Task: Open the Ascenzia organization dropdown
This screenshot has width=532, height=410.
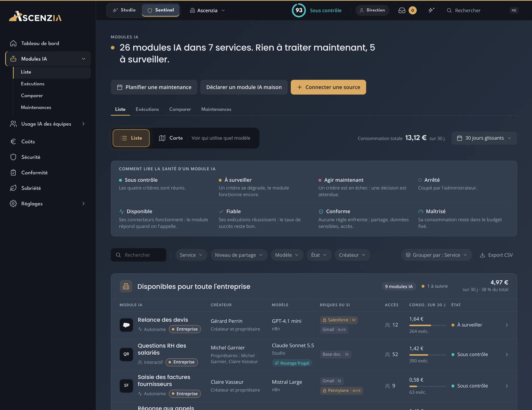Action: pos(207,10)
